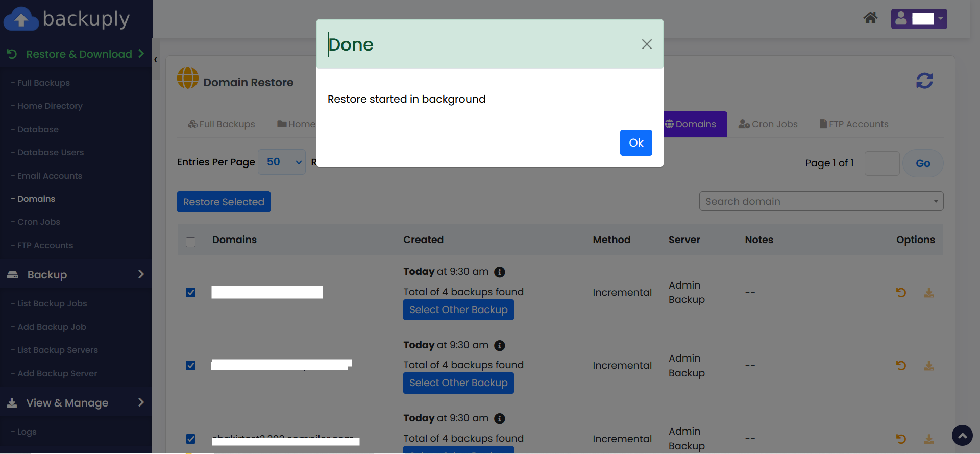
Task: Close the Done dialog with X
Action: click(x=647, y=44)
